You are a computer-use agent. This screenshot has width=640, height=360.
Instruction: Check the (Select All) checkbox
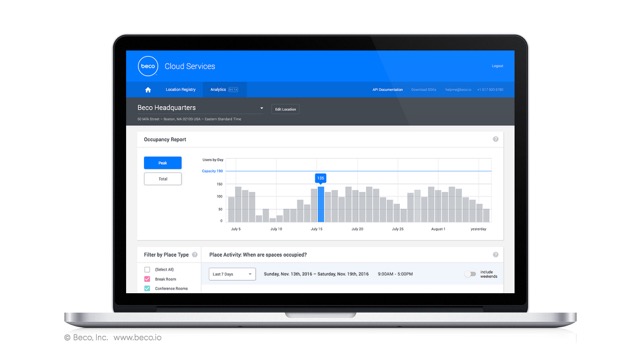coord(147,269)
